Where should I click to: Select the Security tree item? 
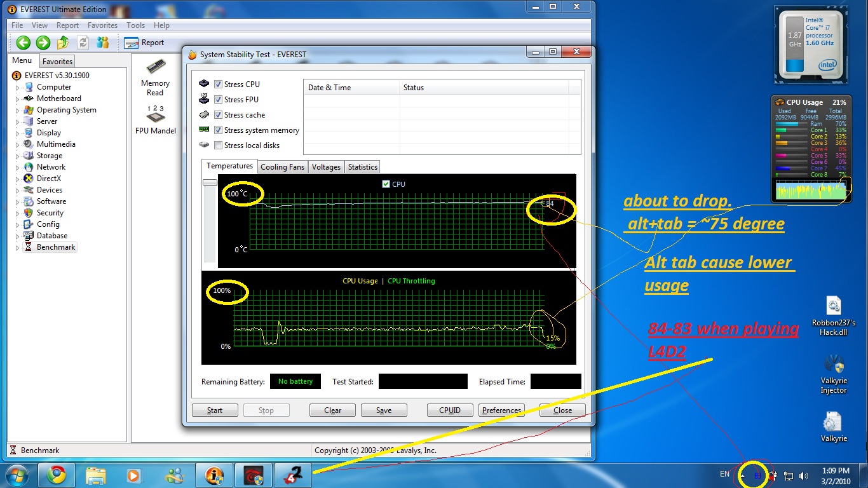pyautogui.click(x=50, y=213)
